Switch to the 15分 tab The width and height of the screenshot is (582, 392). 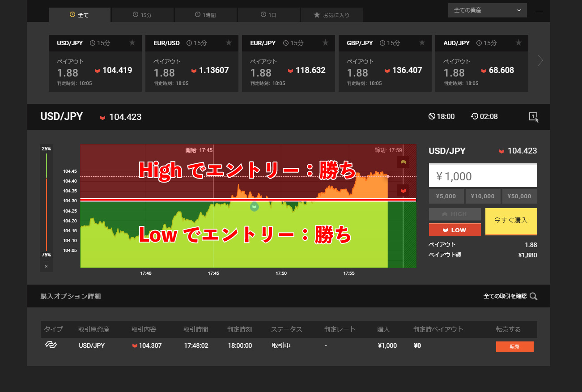[x=142, y=15]
